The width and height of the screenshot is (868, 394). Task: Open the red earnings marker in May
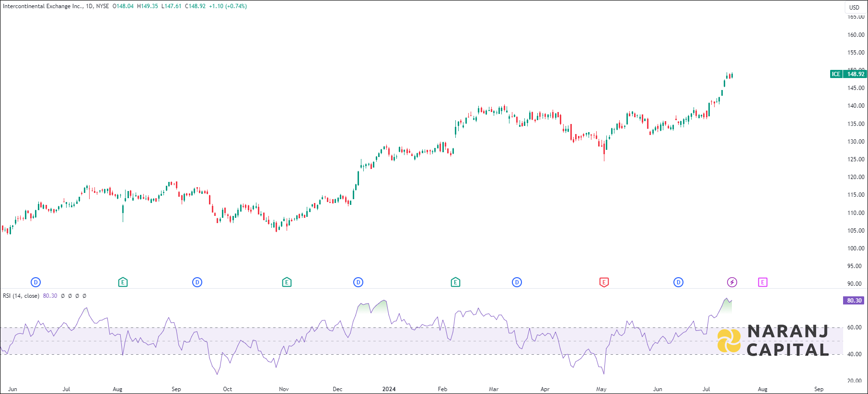click(x=604, y=282)
